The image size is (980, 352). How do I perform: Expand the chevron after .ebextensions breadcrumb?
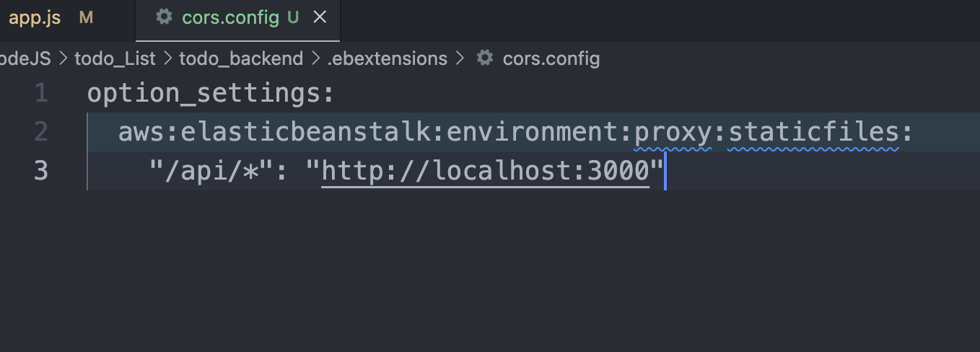tap(460, 58)
